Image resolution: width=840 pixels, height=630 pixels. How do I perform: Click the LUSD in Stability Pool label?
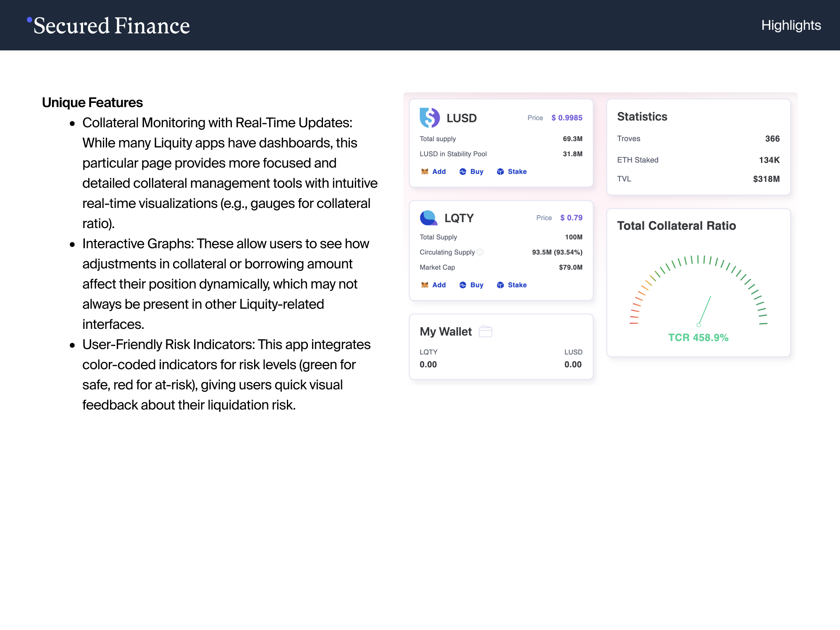pyautogui.click(x=453, y=154)
